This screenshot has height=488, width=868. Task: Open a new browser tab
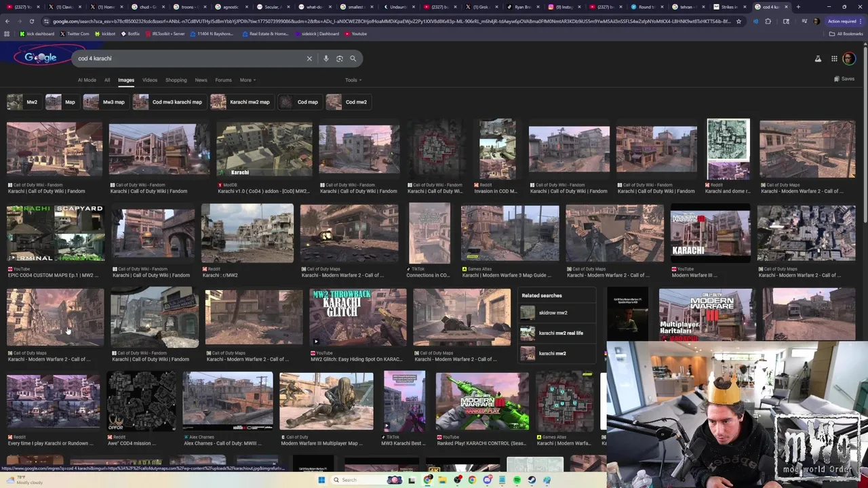(798, 7)
